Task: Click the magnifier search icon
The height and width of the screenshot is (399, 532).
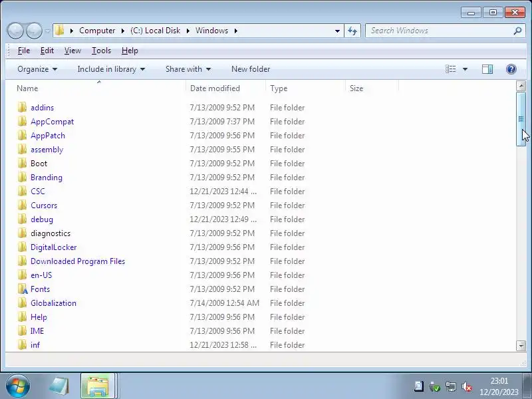Action: 517,31
